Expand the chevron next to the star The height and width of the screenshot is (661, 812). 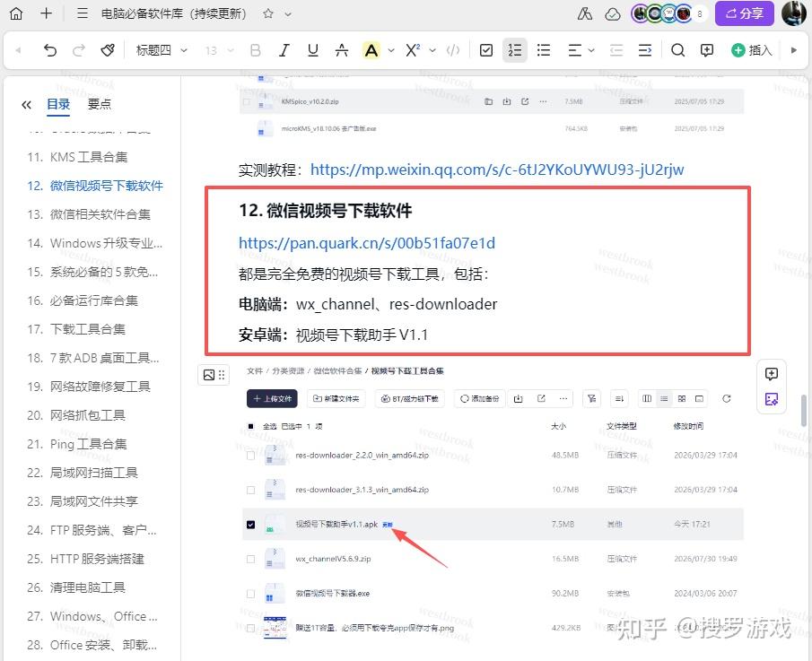click(288, 14)
